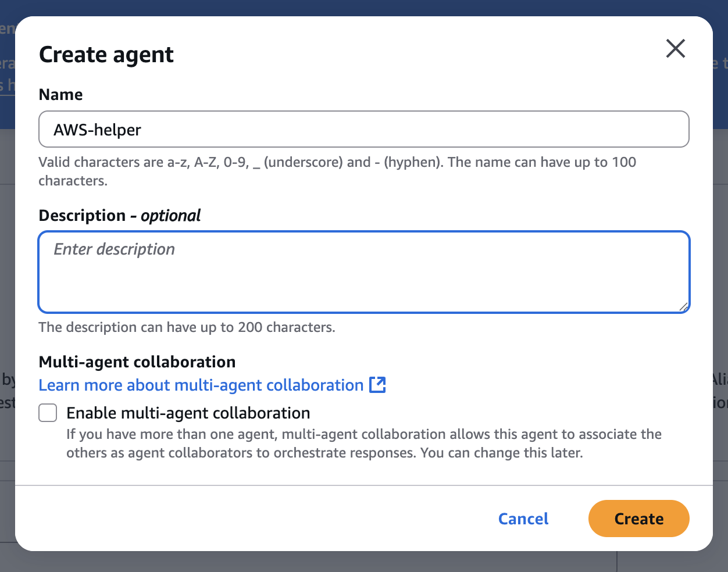728x572 pixels.
Task: Click the description box resize handle
Action: (683, 307)
